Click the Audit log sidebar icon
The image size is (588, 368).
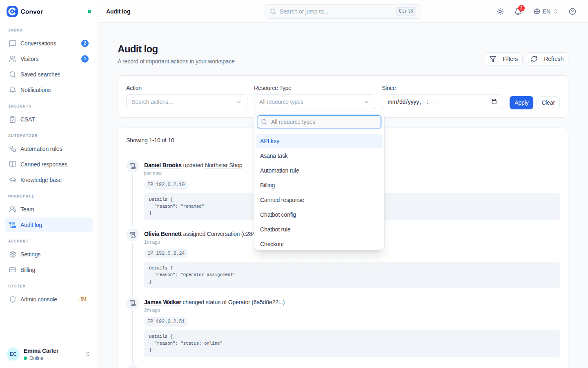click(x=13, y=225)
